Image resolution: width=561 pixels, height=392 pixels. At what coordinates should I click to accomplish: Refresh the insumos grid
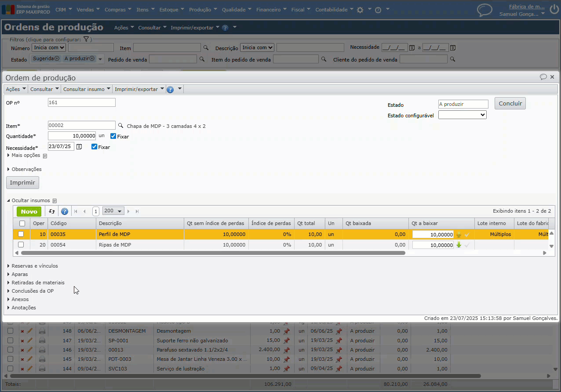coord(52,211)
